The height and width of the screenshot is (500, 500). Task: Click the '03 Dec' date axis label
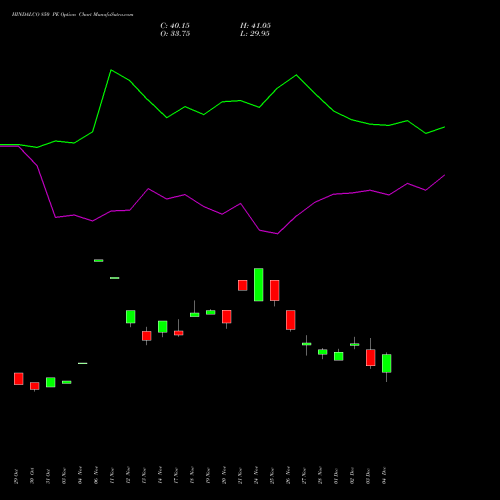[x=368, y=476]
